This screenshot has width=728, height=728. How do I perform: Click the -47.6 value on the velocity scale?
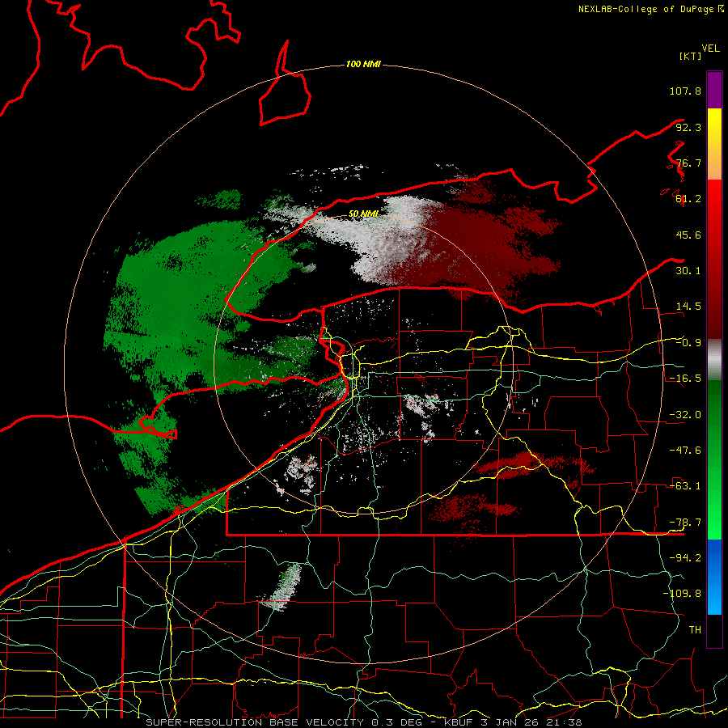[685, 451]
